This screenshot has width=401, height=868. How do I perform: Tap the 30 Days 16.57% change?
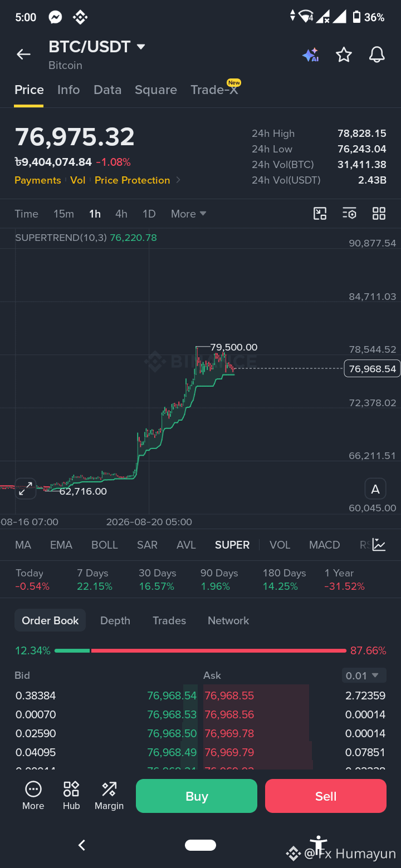157,579
